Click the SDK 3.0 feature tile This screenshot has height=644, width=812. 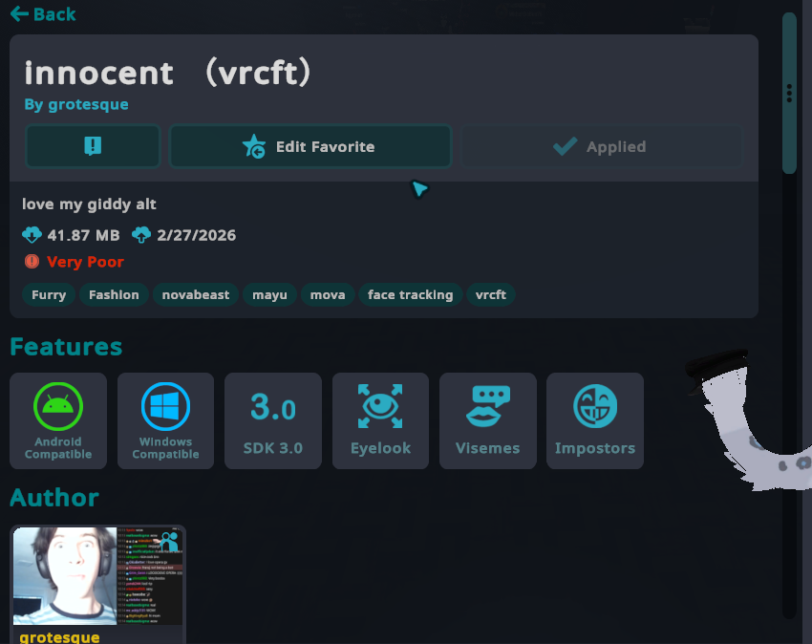click(x=273, y=420)
